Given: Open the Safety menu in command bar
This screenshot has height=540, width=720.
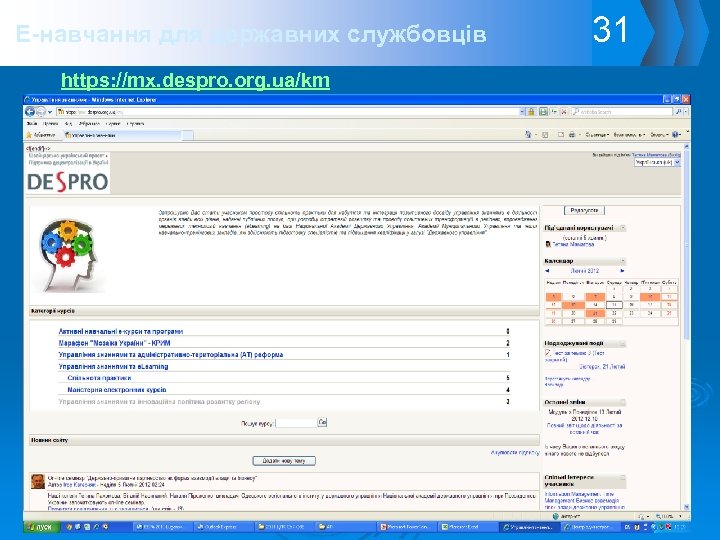Looking at the screenshot, I should [628, 135].
